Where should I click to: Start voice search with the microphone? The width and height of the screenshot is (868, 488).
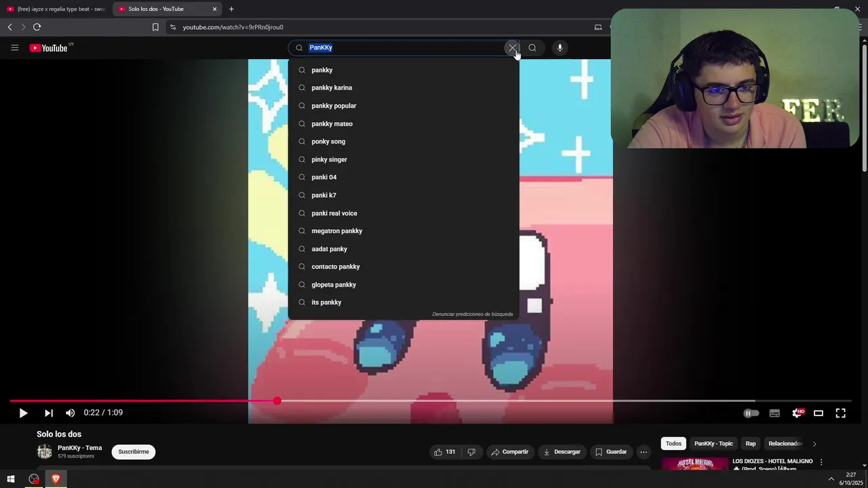pyautogui.click(x=559, y=47)
